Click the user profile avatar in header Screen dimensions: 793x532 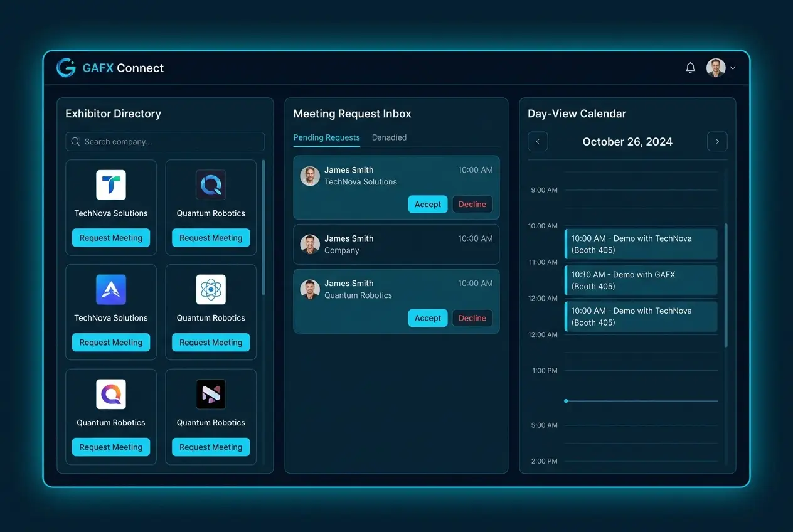point(716,68)
